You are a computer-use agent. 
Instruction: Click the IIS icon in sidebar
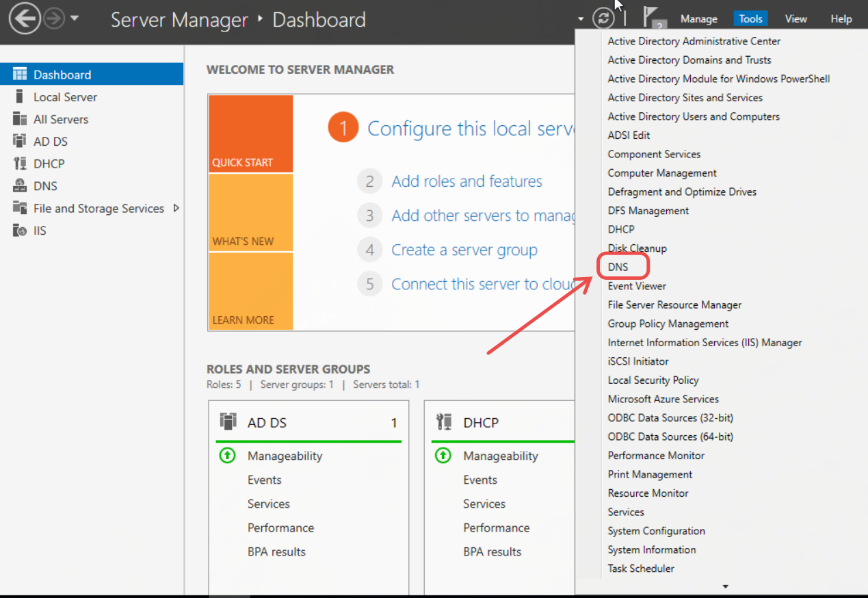point(20,231)
